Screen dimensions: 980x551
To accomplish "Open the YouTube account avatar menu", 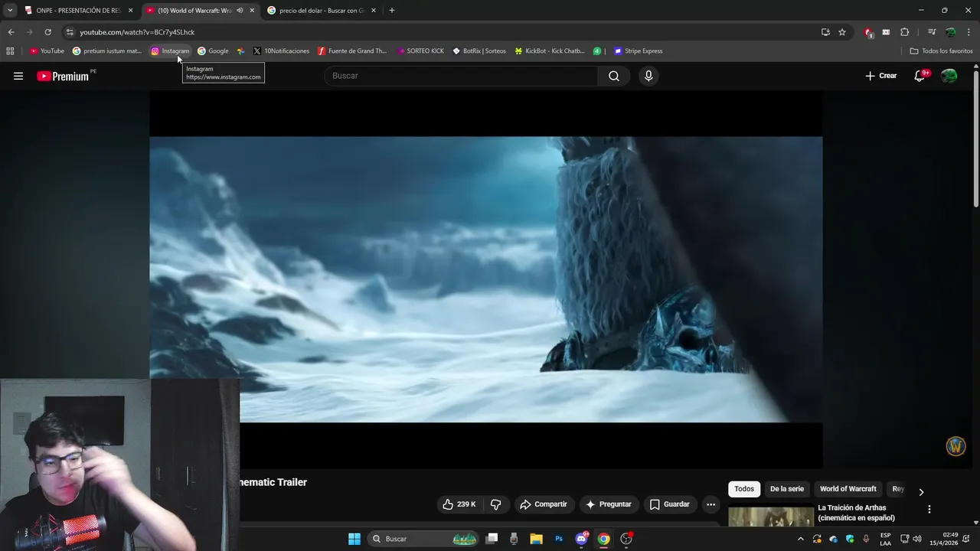I will click(x=949, y=76).
